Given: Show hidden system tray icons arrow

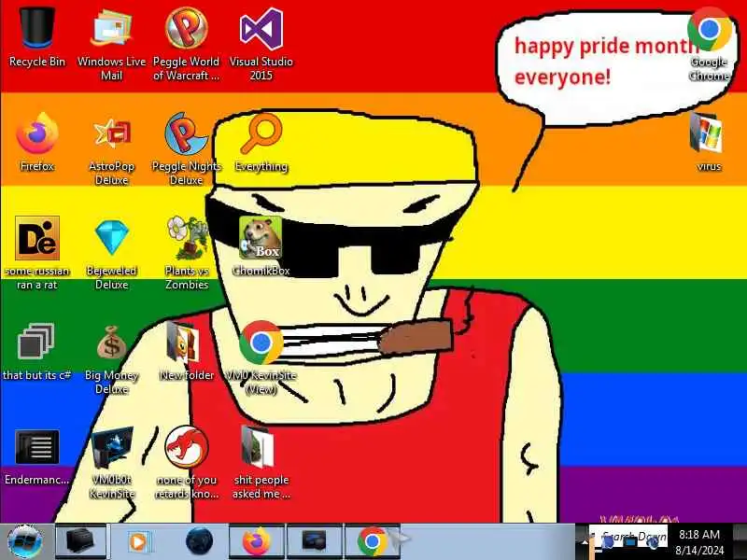Looking at the screenshot, I should point(585,542).
